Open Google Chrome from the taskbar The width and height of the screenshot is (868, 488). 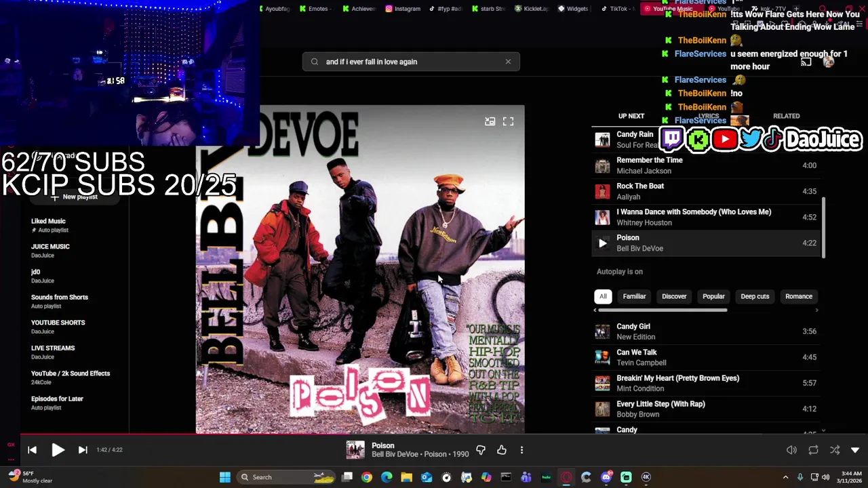click(367, 477)
